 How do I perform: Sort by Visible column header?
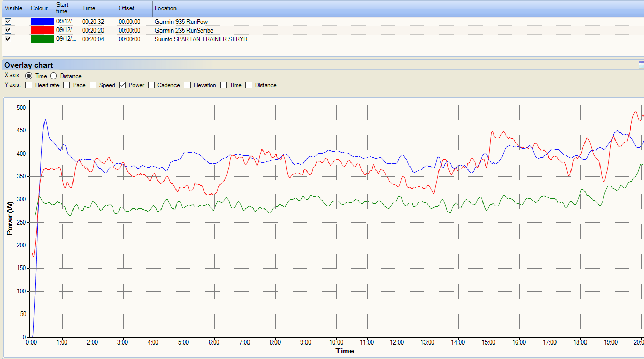15,8
